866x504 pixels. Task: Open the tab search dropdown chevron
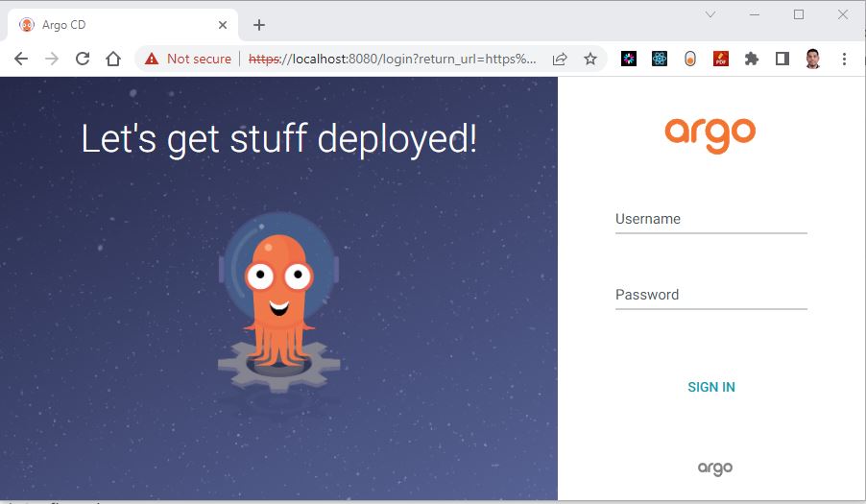tap(710, 14)
